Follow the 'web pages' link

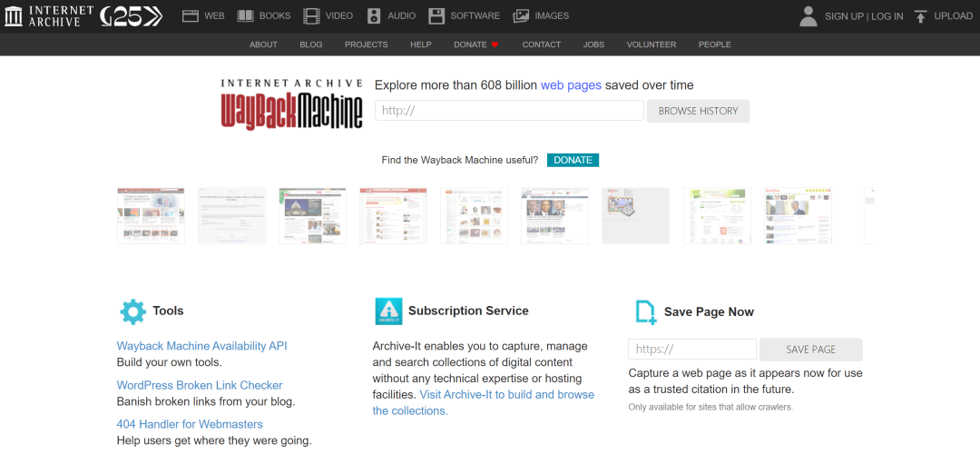click(x=572, y=85)
